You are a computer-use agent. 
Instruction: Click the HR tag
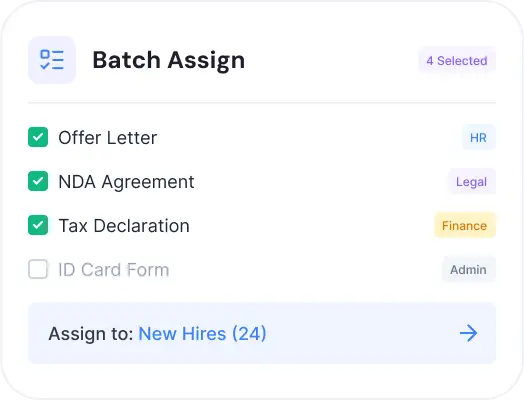[x=479, y=137]
